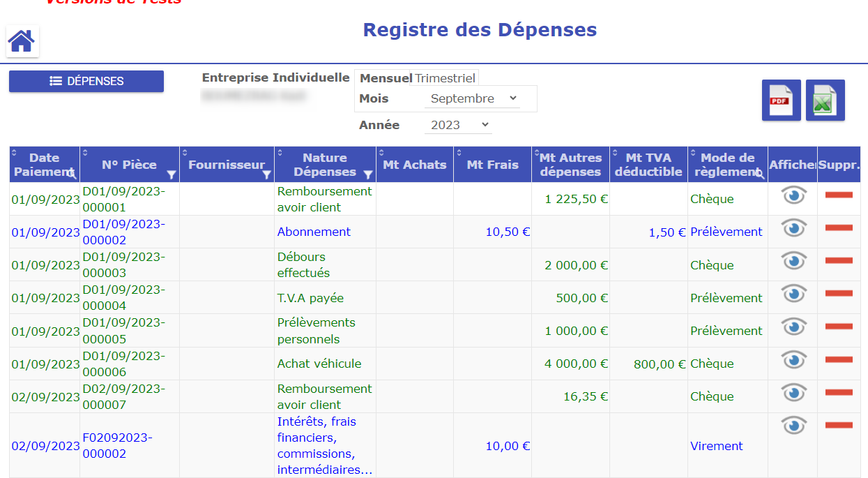Display the Prélèvements personnels entry details
The width and height of the screenshot is (868, 478).
tap(793, 327)
